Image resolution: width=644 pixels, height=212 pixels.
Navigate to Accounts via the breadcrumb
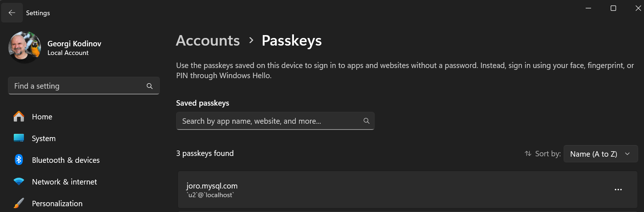(208, 41)
